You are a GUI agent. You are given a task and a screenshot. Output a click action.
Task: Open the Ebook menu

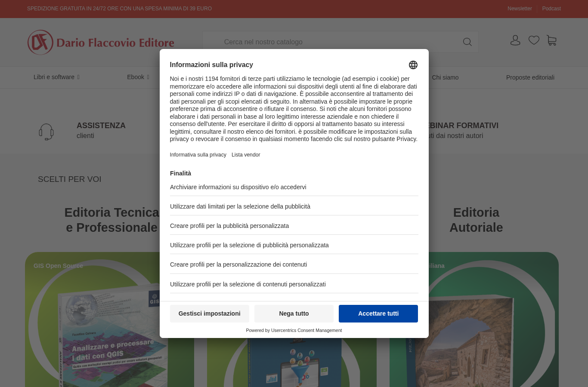click(x=136, y=77)
